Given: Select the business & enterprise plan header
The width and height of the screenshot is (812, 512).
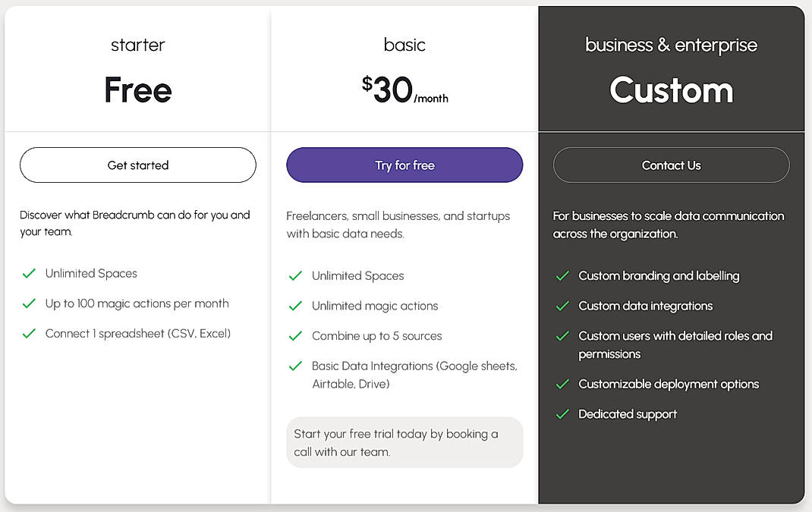Looking at the screenshot, I should point(671,45).
